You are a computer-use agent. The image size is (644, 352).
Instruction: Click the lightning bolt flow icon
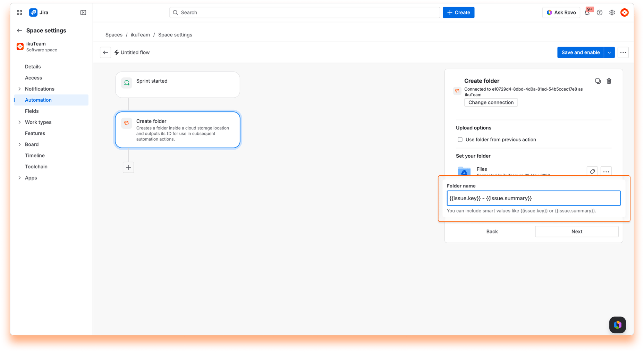pyautogui.click(x=117, y=52)
